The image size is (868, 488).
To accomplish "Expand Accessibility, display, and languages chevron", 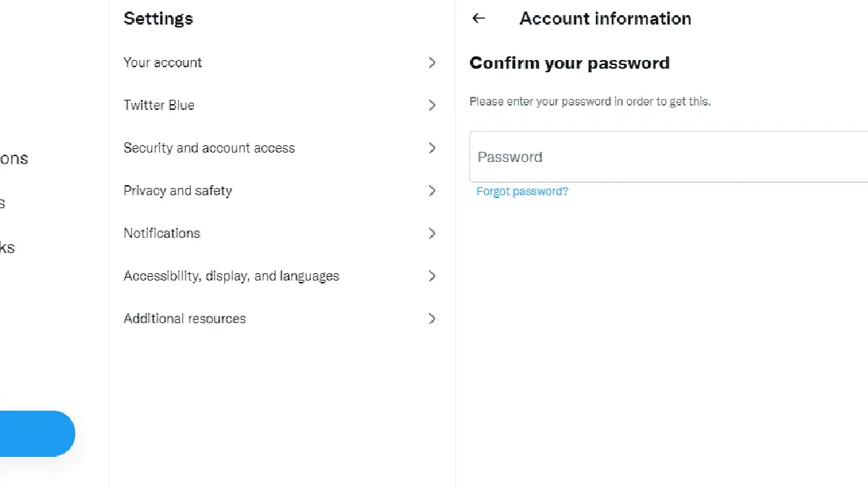I will pyautogui.click(x=432, y=276).
